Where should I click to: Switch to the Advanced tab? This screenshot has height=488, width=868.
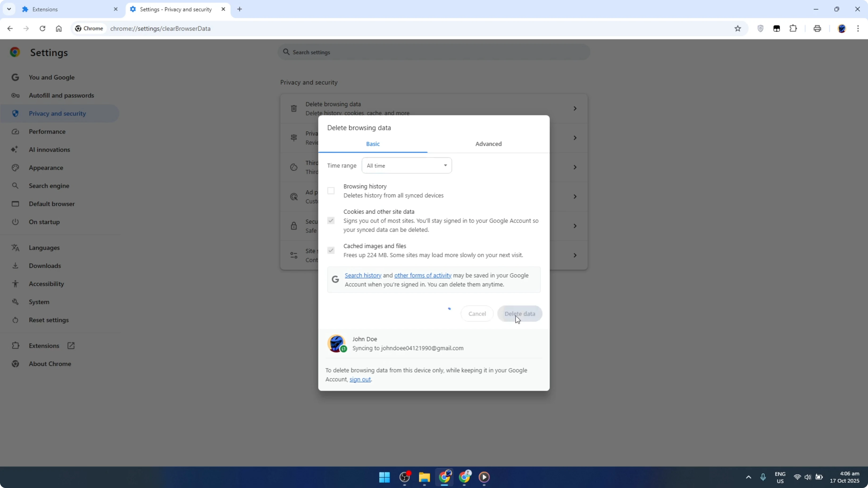tap(488, 144)
